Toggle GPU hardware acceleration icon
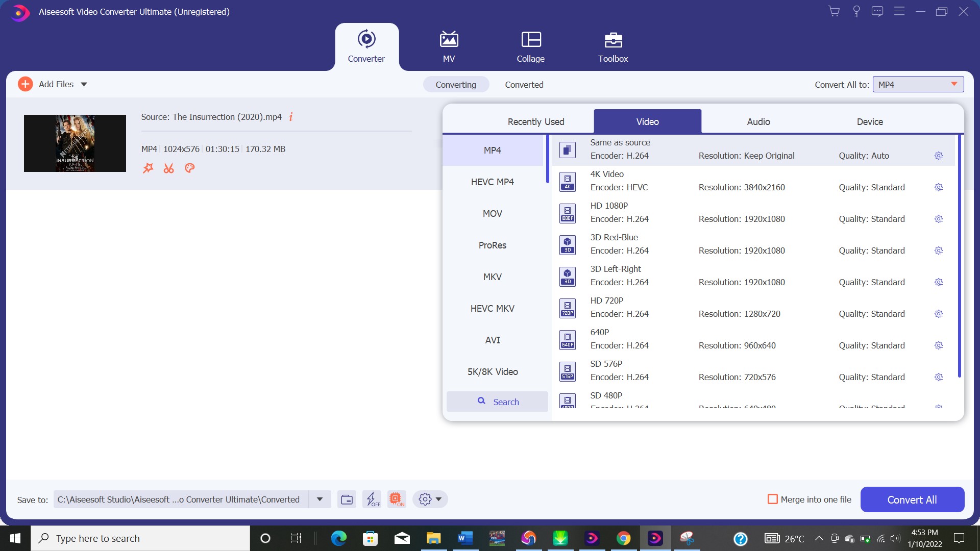The image size is (980, 551). [397, 499]
